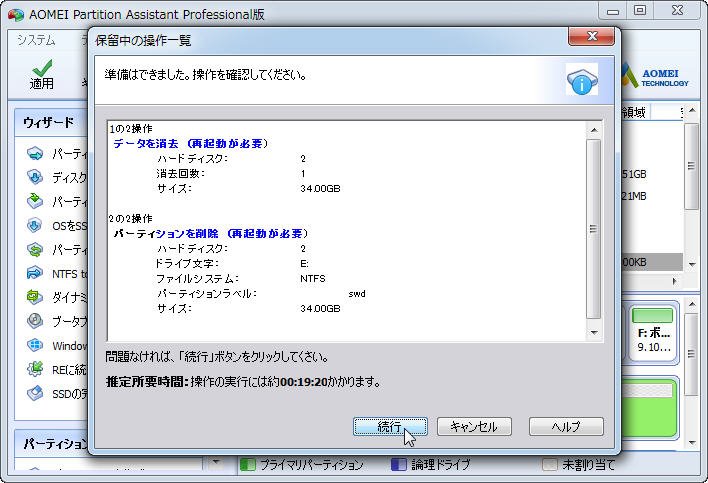Click the blue info disk icon in the dialog

pos(582,80)
